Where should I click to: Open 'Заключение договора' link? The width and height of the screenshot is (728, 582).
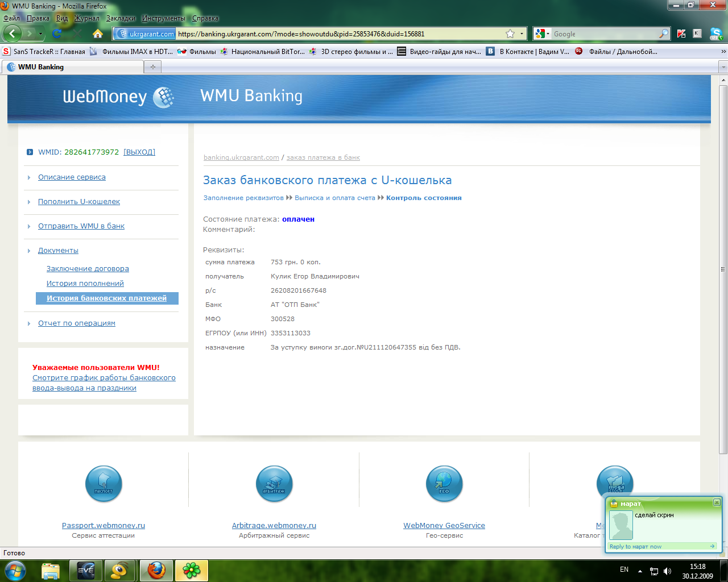coord(88,269)
